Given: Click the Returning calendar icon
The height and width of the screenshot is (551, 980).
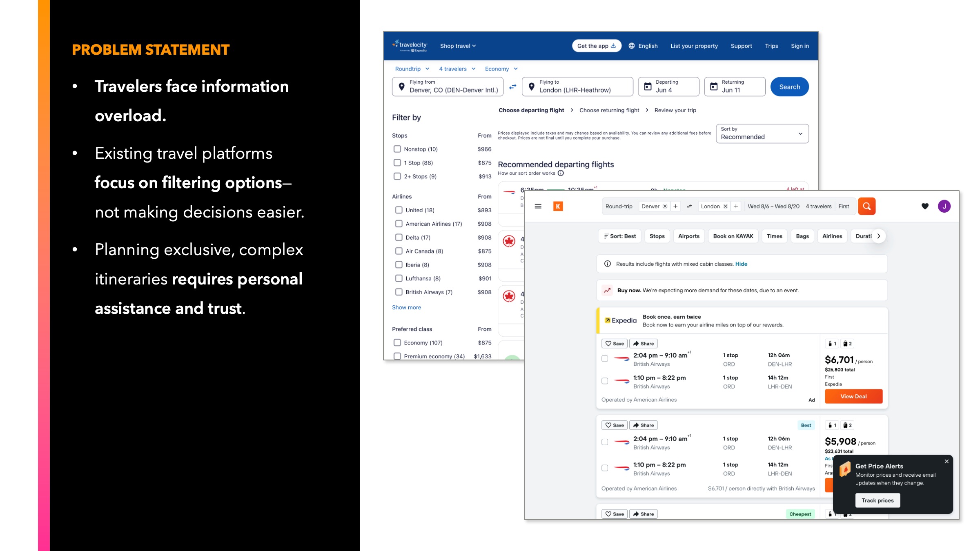Looking at the screenshot, I should point(714,87).
